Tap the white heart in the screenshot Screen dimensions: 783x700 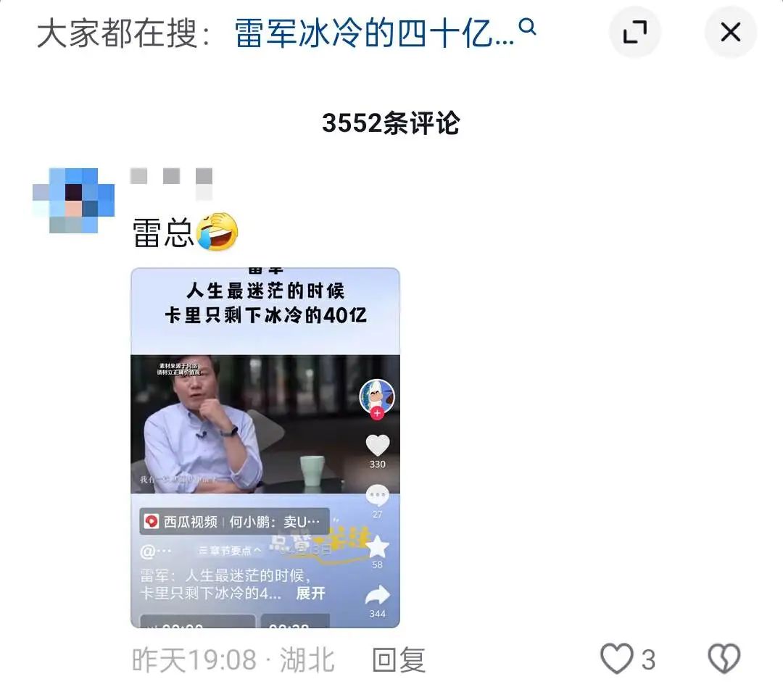pyautogui.click(x=378, y=445)
